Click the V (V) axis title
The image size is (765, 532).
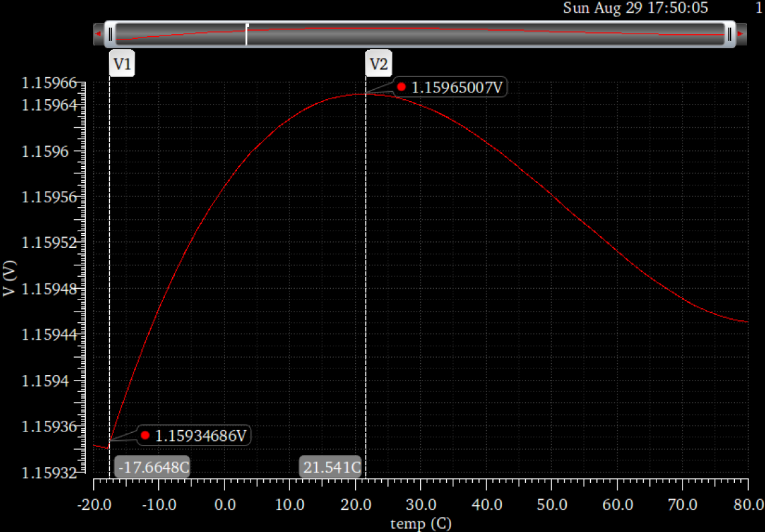pos(10,277)
